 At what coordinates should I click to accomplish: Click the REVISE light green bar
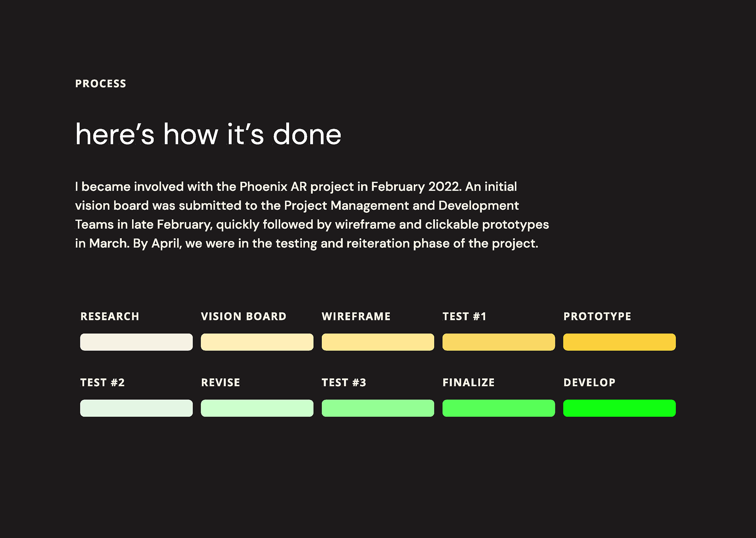click(x=257, y=408)
